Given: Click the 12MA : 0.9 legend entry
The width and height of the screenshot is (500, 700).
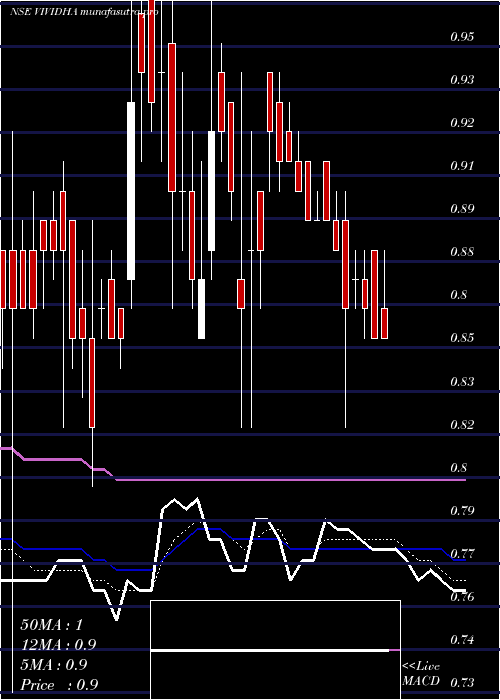Looking at the screenshot, I should pos(58,645).
